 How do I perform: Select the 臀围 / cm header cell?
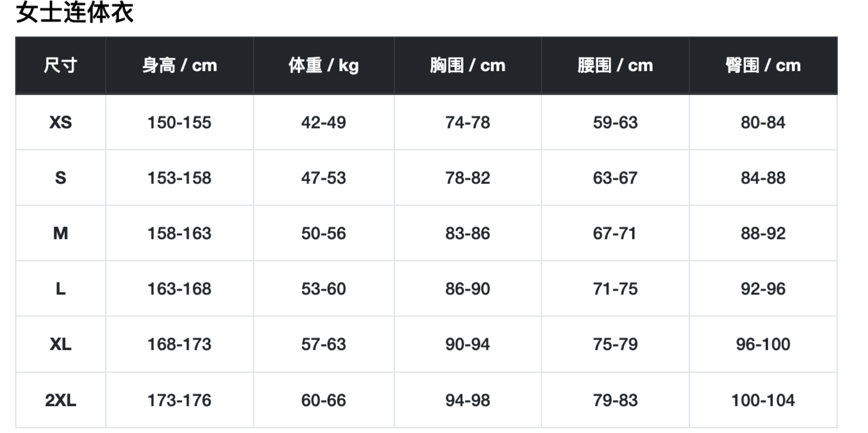(763, 65)
